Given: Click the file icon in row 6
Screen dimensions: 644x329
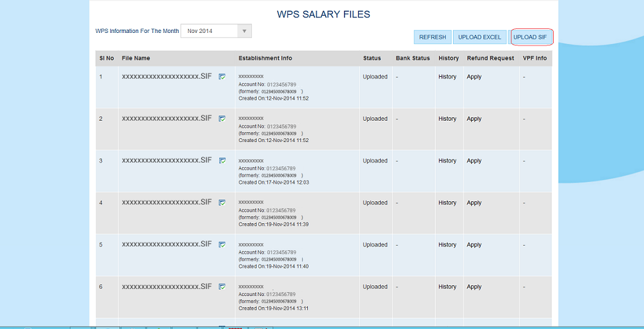Looking at the screenshot, I should click(222, 286).
